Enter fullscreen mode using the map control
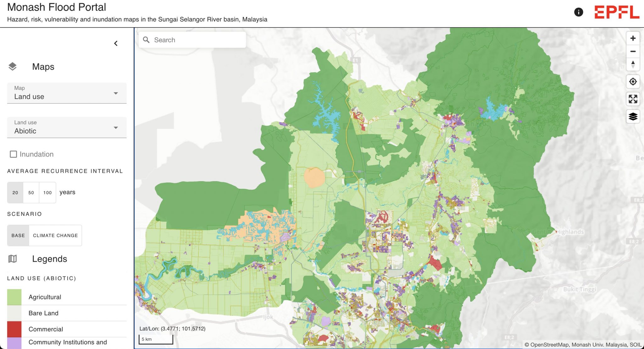 pyautogui.click(x=633, y=99)
